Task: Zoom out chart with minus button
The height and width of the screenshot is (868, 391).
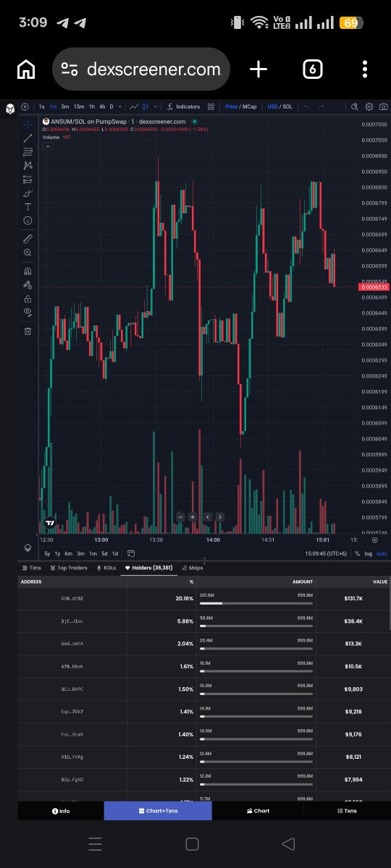Action: click(x=181, y=517)
